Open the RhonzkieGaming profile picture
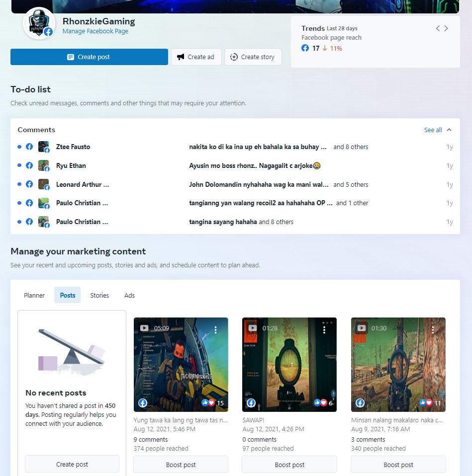 click(x=39, y=23)
